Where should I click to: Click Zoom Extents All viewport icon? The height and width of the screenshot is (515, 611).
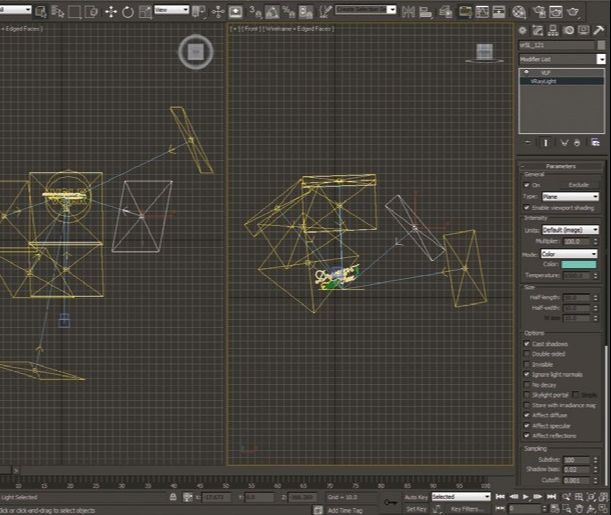(x=602, y=497)
